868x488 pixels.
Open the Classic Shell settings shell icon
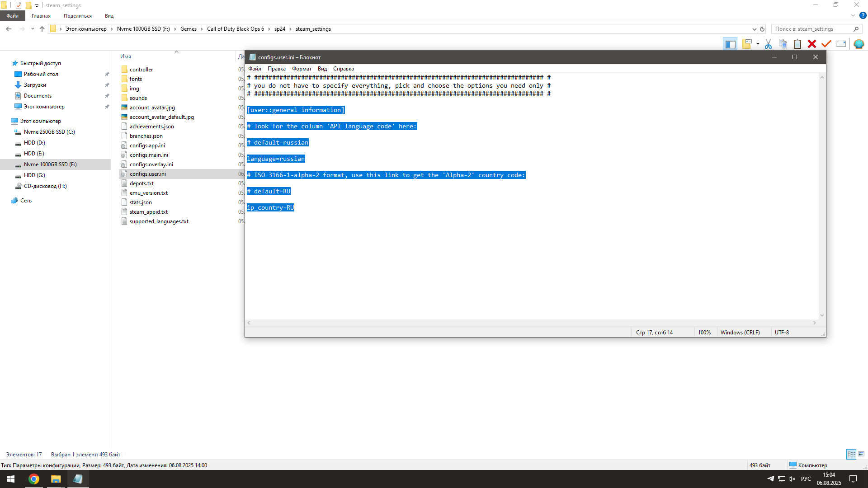click(x=859, y=44)
